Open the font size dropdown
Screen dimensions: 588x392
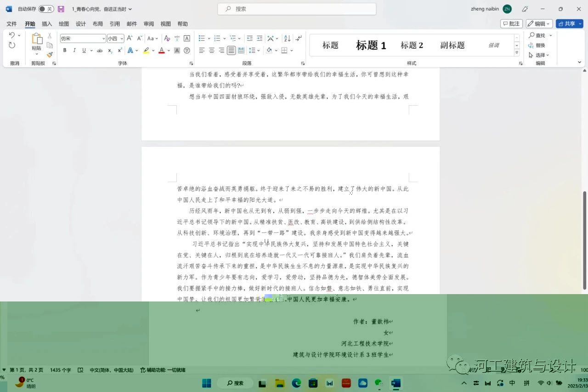[122, 39]
